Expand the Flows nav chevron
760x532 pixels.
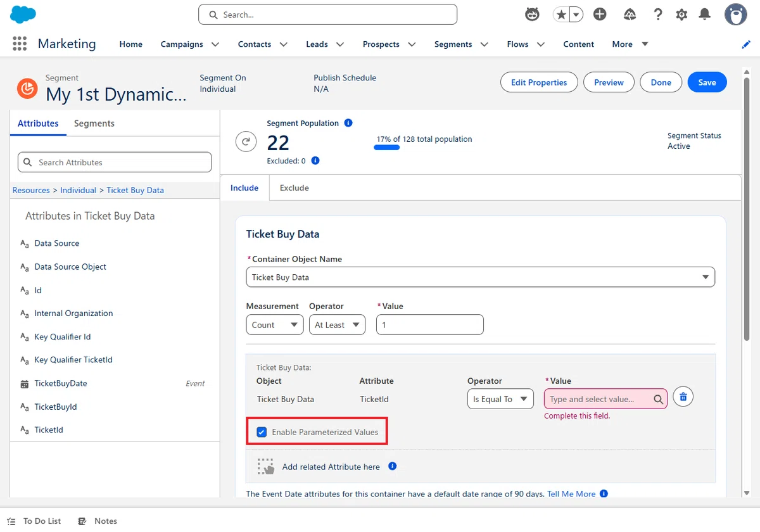(541, 44)
